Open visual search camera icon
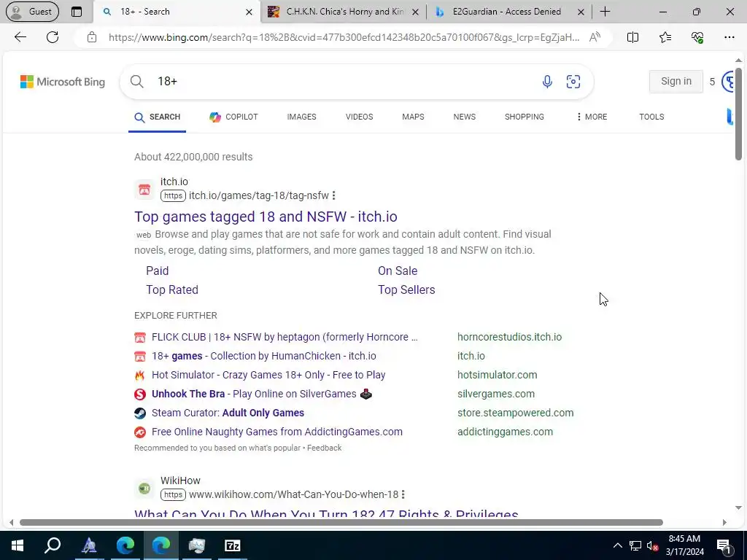The height and width of the screenshot is (560, 747). [x=573, y=82]
